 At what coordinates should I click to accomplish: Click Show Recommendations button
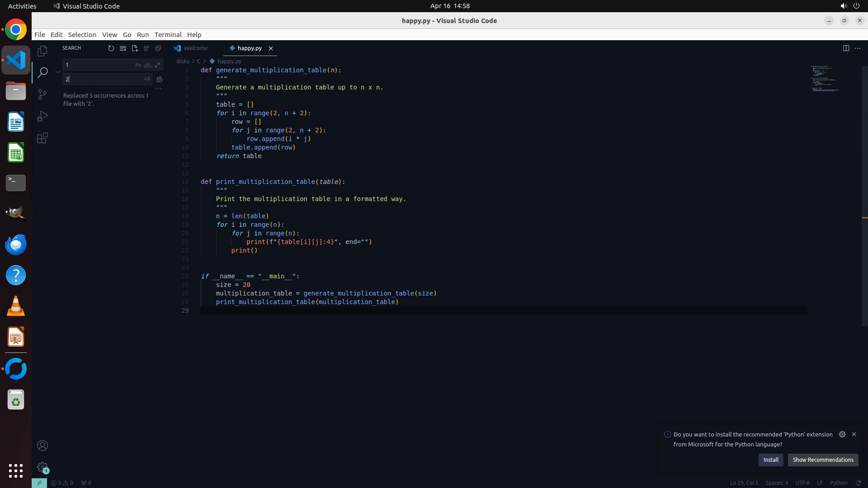click(823, 460)
